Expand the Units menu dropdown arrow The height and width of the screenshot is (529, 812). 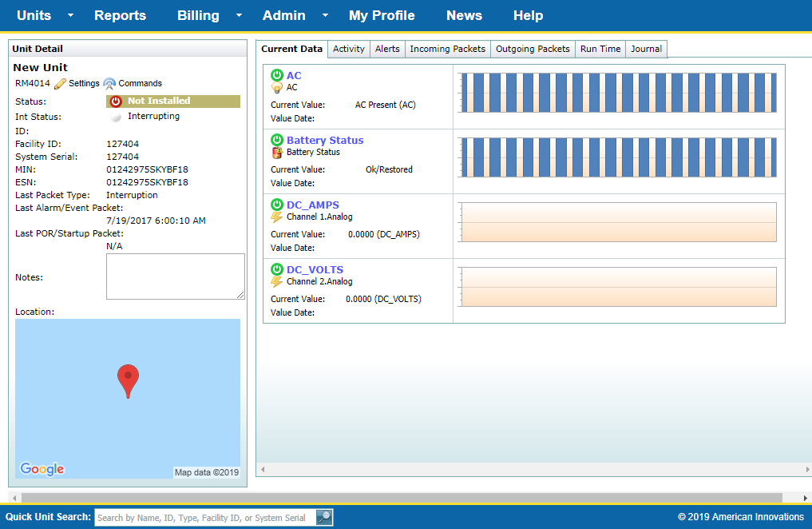coord(70,15)
